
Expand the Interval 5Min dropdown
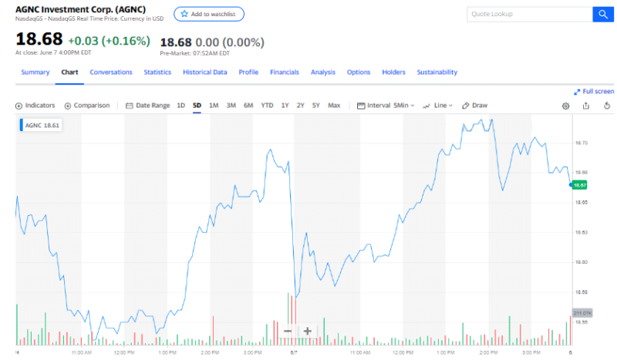[386, 106]
